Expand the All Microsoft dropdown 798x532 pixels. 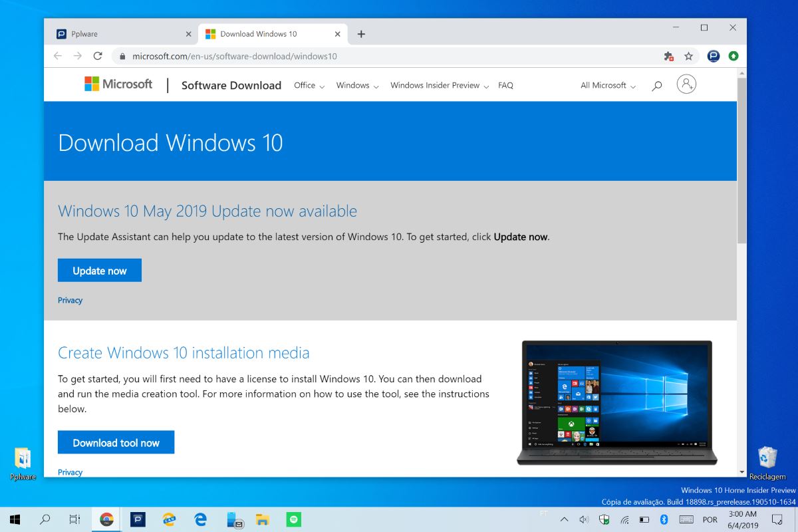coord(607,85)
